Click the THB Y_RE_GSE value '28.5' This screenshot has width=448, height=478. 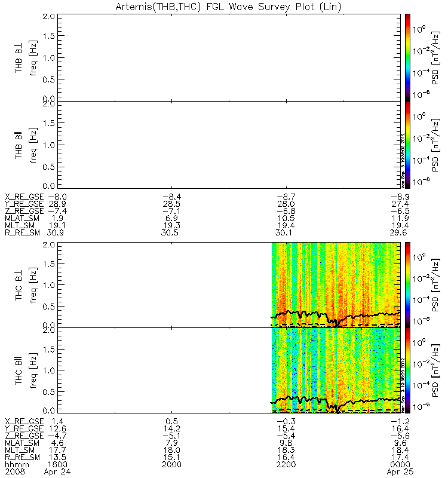(x=171, y=204)
